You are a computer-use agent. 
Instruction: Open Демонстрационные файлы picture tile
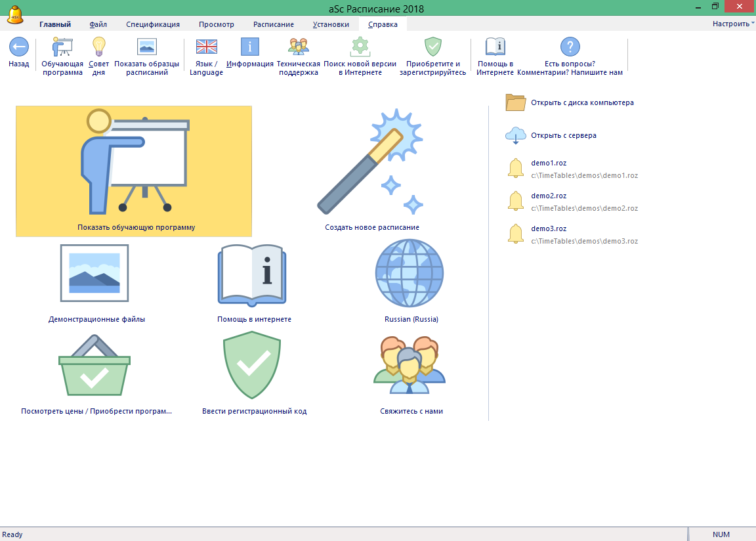[x=94, y=272]
